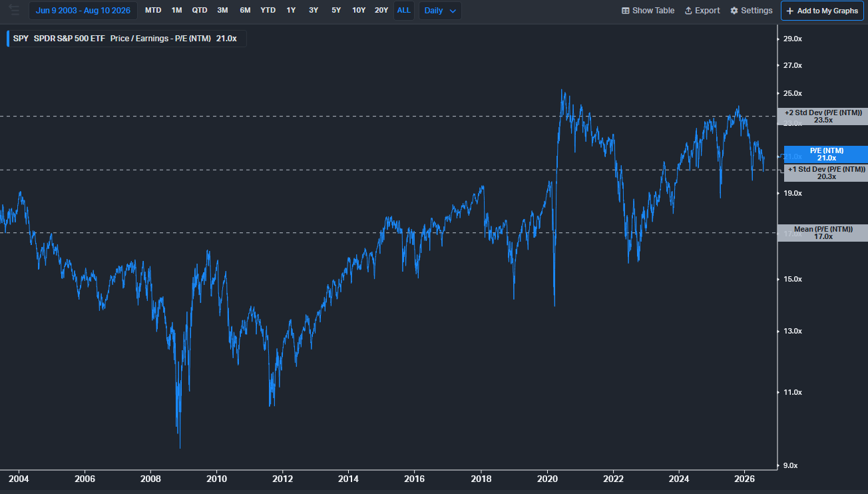Screen dimensions: 868x494
Task: Switch to the 1Y time range
Action: (x=291, y=11)
